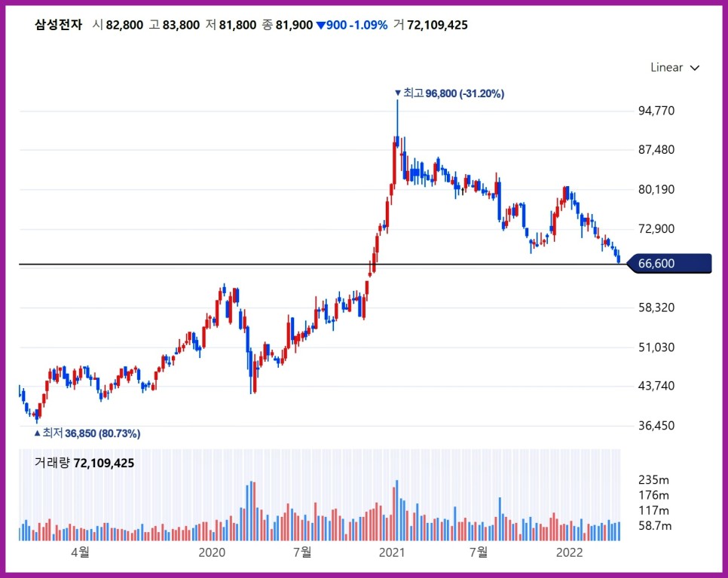728x578 pixels.
Task: Click the 최저 36,850 low marker label
Action: (87, 433)
